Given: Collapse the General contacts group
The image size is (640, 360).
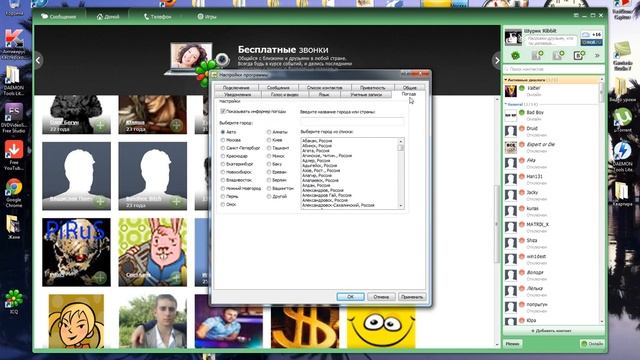Looking at the screenshot, I should (506, 104).
